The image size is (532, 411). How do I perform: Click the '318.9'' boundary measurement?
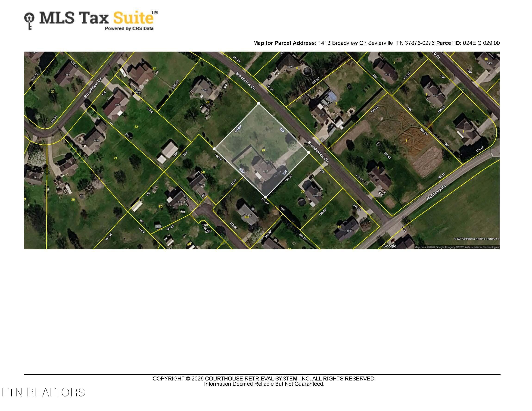click(150, 110)
